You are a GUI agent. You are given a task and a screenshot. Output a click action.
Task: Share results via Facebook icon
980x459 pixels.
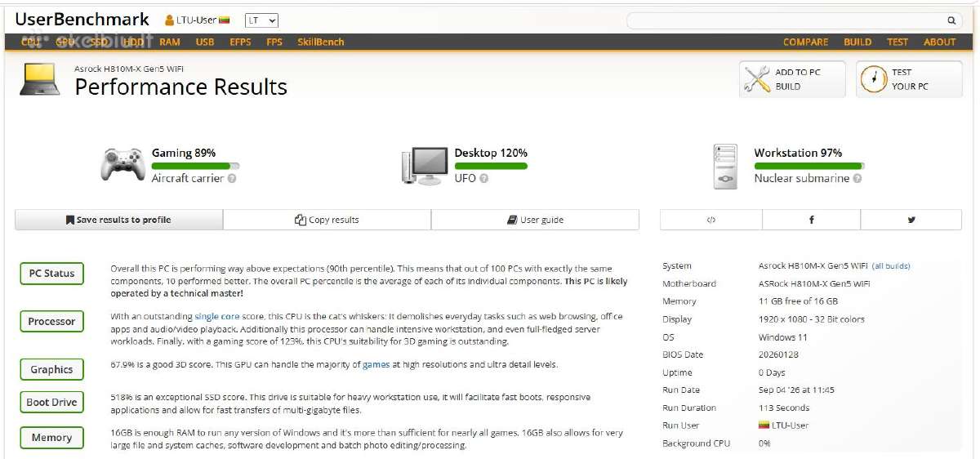coord(811,220)
